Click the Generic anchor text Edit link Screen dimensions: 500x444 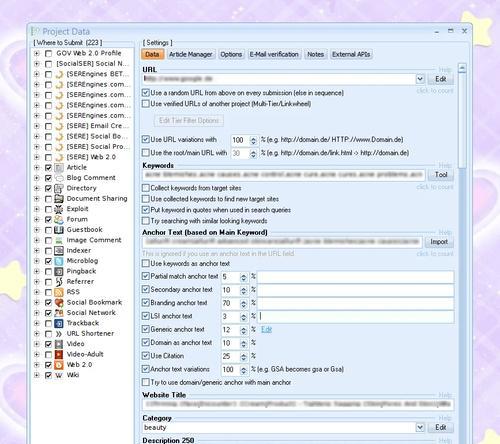click(266, 329)
